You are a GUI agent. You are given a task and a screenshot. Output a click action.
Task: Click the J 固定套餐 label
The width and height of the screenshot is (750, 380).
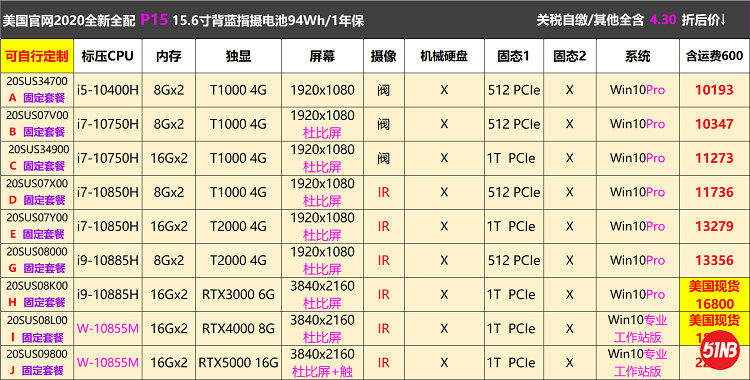tap(36, 370)
